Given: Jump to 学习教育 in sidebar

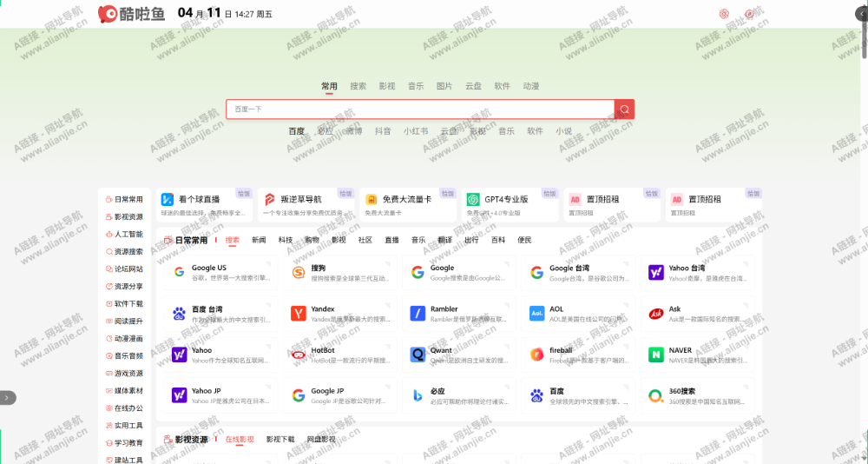Looking at the screenshot, I should tap(124, 443).
